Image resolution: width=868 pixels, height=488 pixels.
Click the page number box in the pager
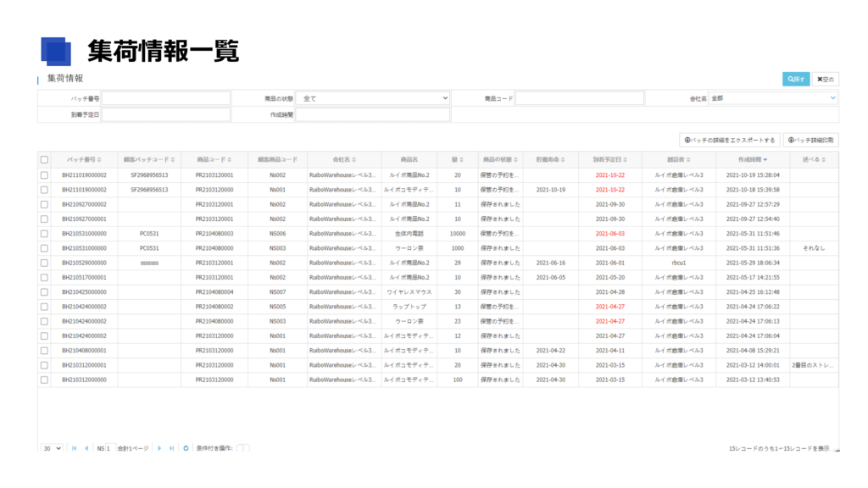(x=109, y=448)
